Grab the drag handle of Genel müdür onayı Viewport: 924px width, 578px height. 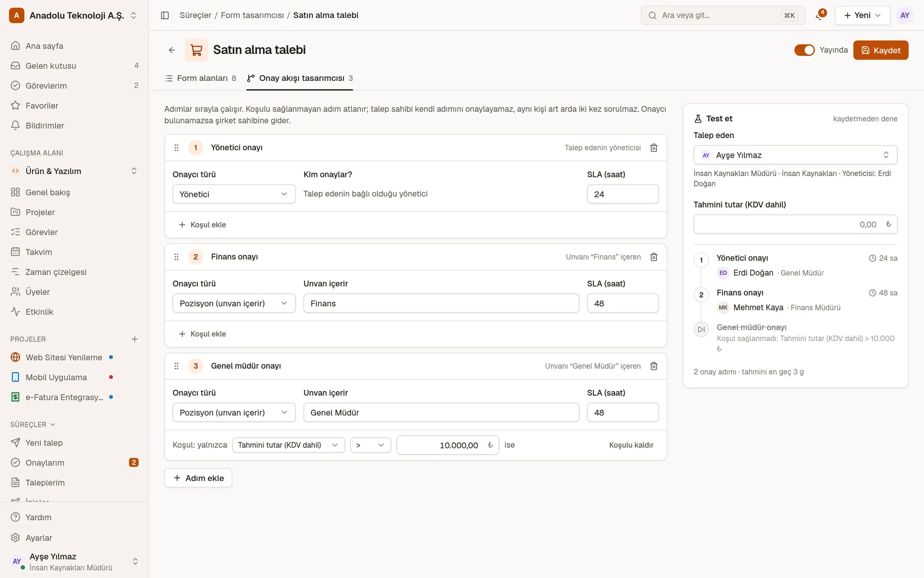[x=176, y=366]
